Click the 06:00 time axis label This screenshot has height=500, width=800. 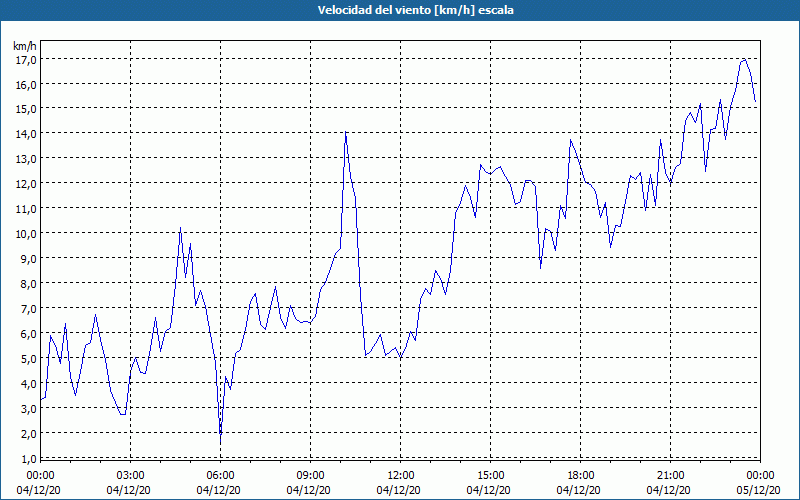tap(220, 476)
